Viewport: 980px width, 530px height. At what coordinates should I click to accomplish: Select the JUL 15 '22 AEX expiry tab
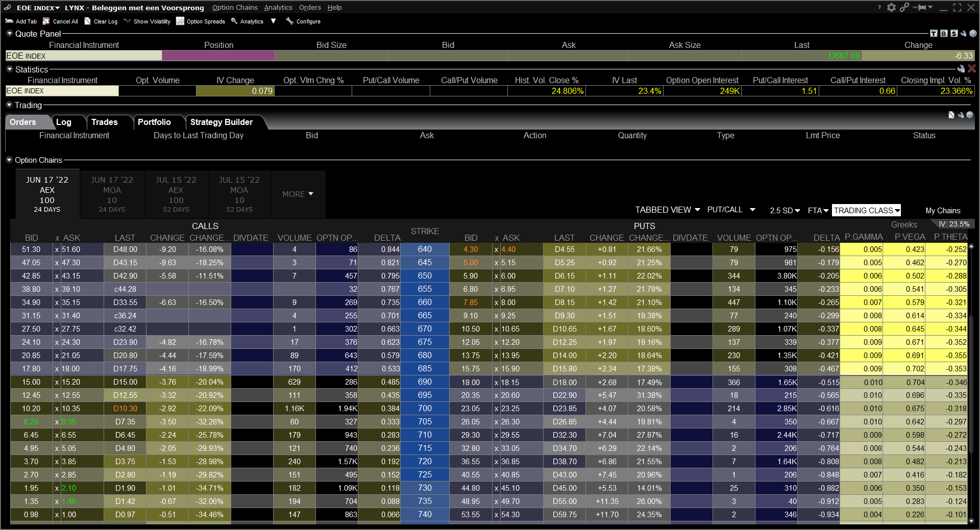[176, 194]
